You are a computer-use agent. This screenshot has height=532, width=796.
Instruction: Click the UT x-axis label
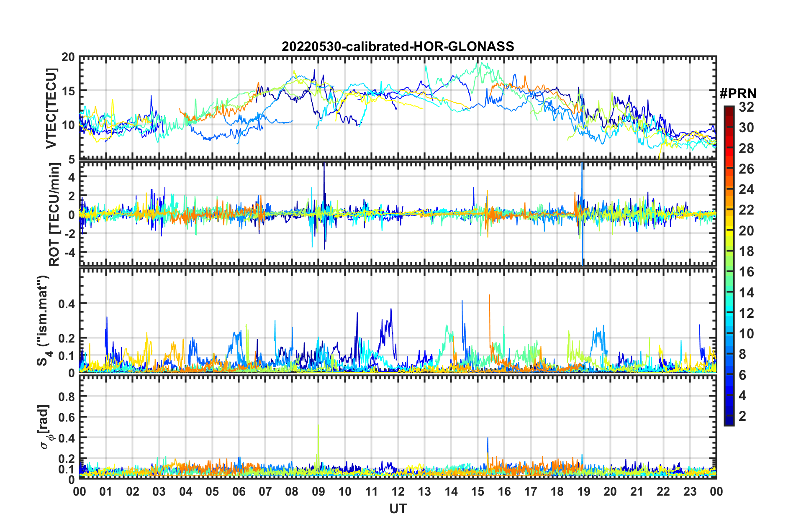coord(398,509)
